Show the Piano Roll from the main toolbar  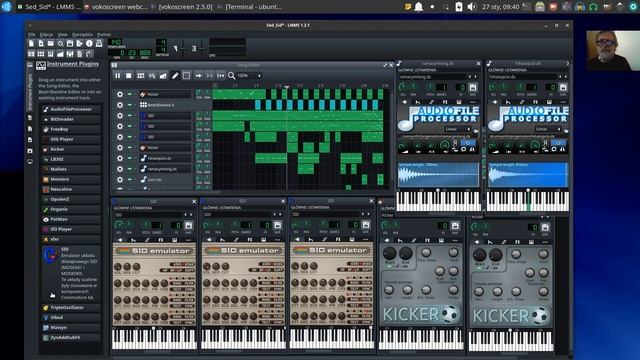51,54
